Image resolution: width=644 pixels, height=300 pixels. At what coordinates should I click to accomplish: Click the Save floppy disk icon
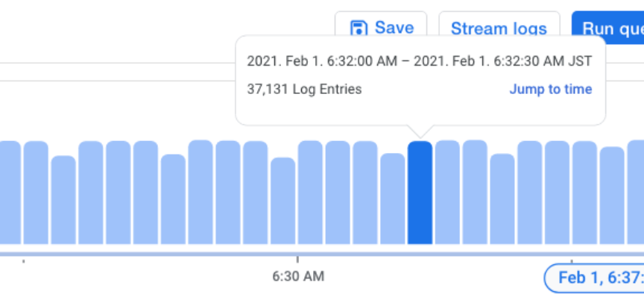(x=359, y=29)
